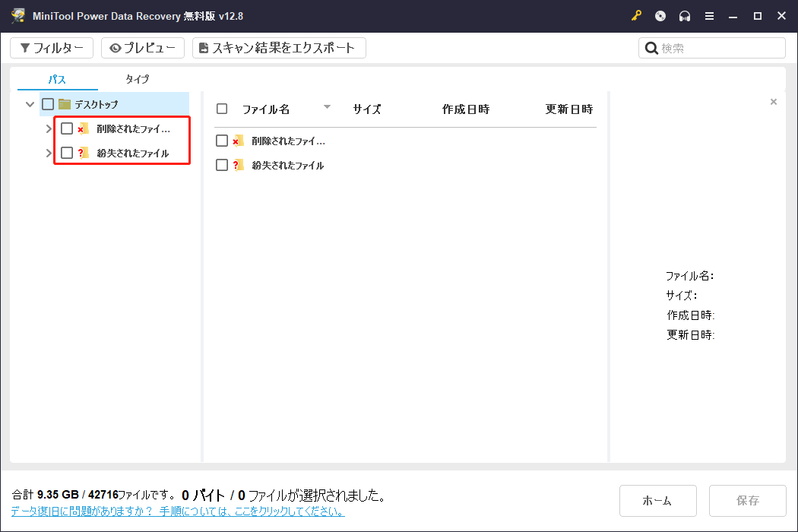Sort by 作成日時 column header
Image resolution: width=798 pixels, height=532 pixels.
click(x=466, y=109)
